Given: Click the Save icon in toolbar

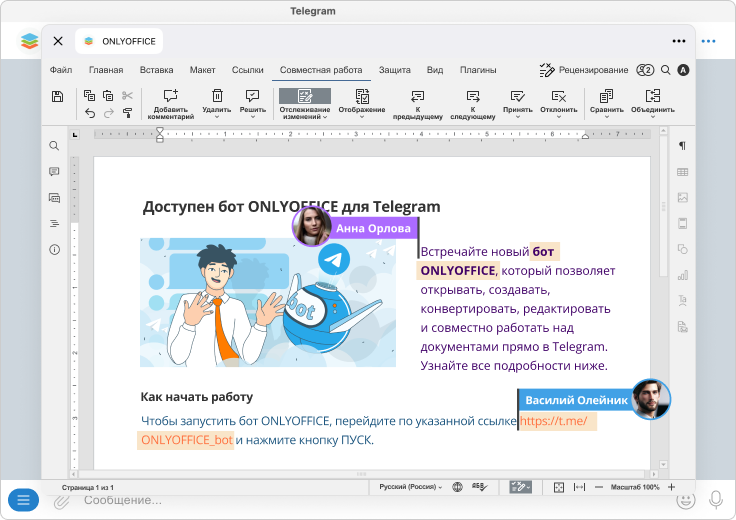Looking at the screenshot, I should coord(57,97).
